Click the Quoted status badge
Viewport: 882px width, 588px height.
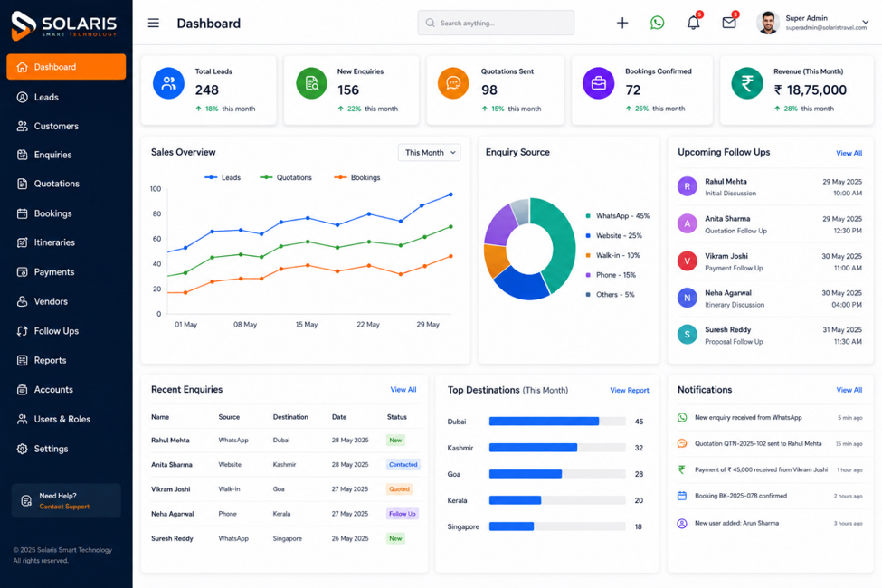coord(399,489)
